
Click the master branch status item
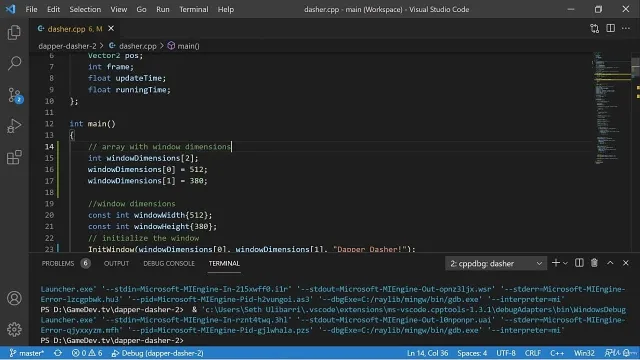(27, 353)
